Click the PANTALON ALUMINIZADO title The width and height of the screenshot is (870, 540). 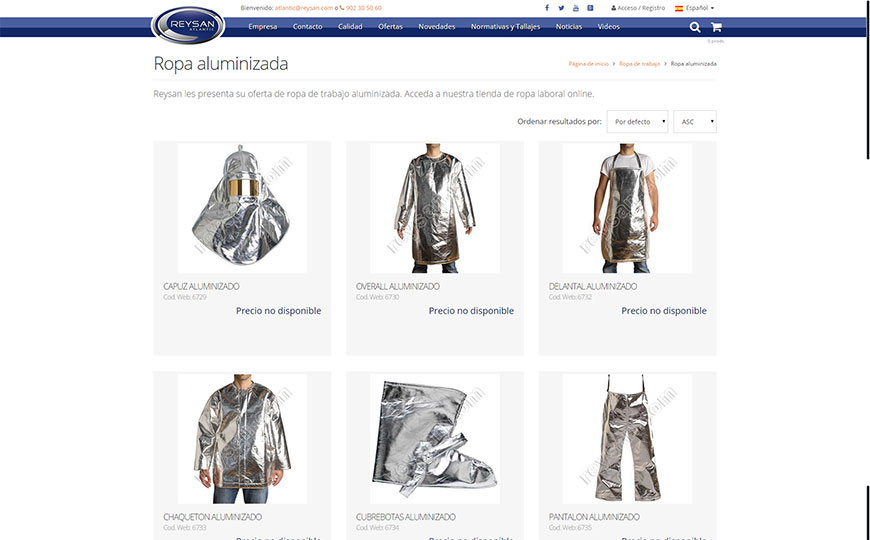point(594,517)
